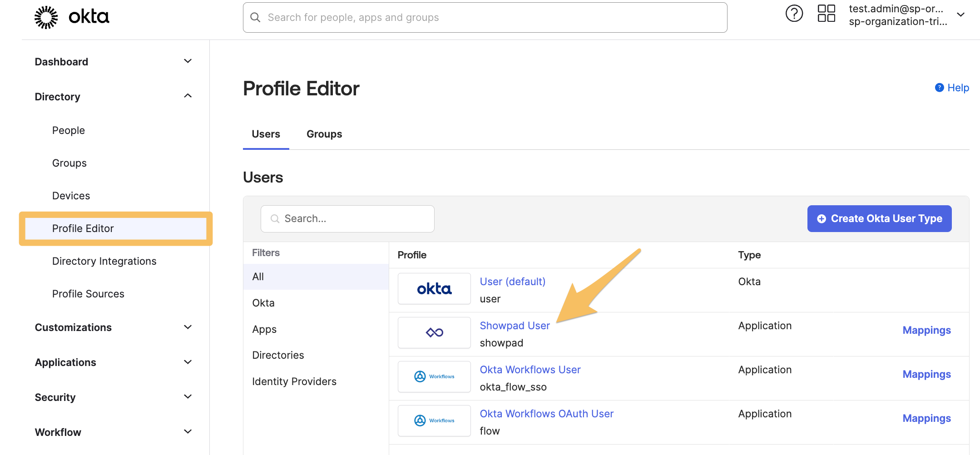This screenshot has width=980, height=455.
Task: Expand the Security section chevron
Action: pyautogui.click(x=188, y=397)
